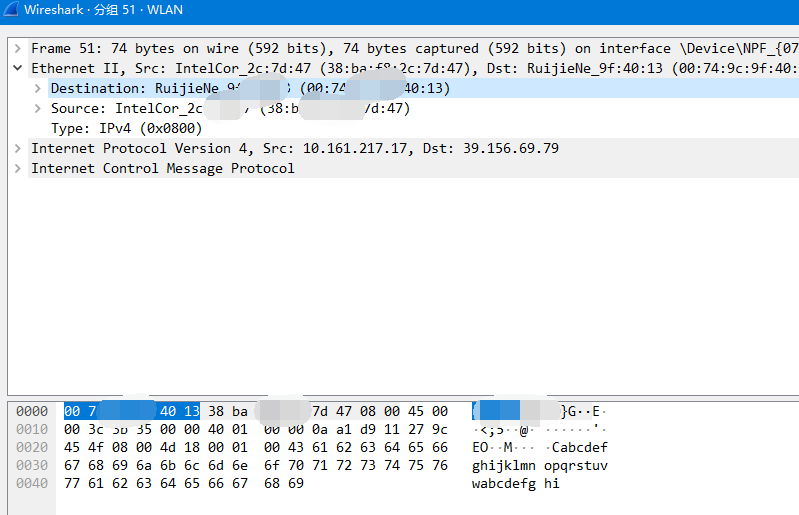Click hex bytes '68 69' on last row
The image size is (799, 515).
click(284, 483)
